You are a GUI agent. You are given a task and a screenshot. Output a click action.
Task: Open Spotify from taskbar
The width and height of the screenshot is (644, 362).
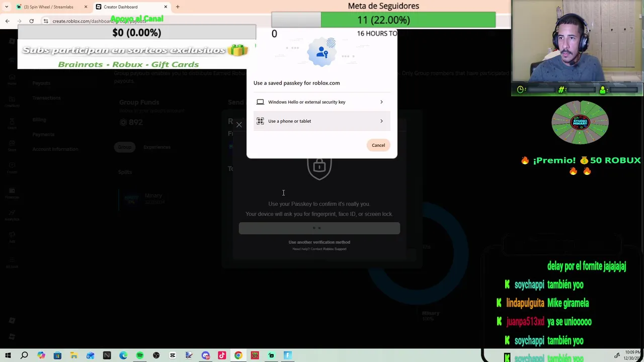tap(139, 356)
